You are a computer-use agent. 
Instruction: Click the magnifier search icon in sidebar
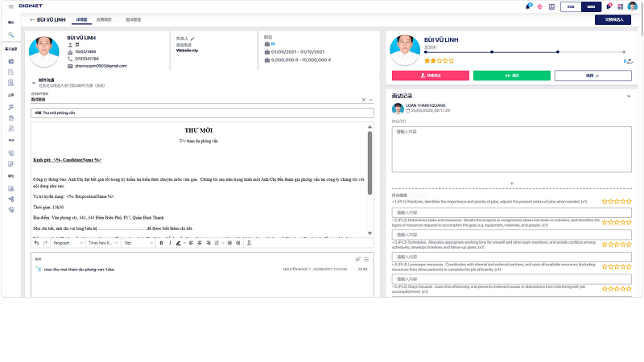(x=11, y=35)
